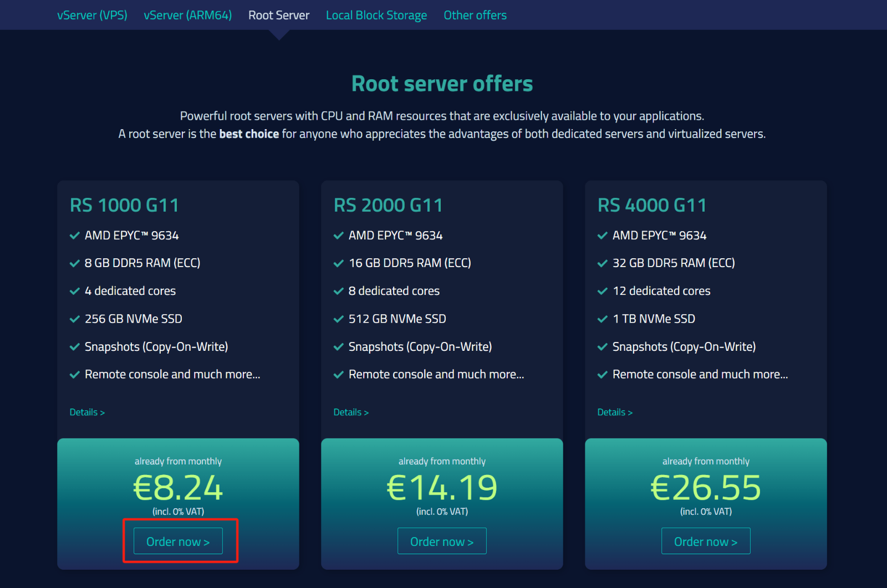
Task: Click the checkmark next to 1 TB NVMe SSD
Action: click(x=603, y=319)
